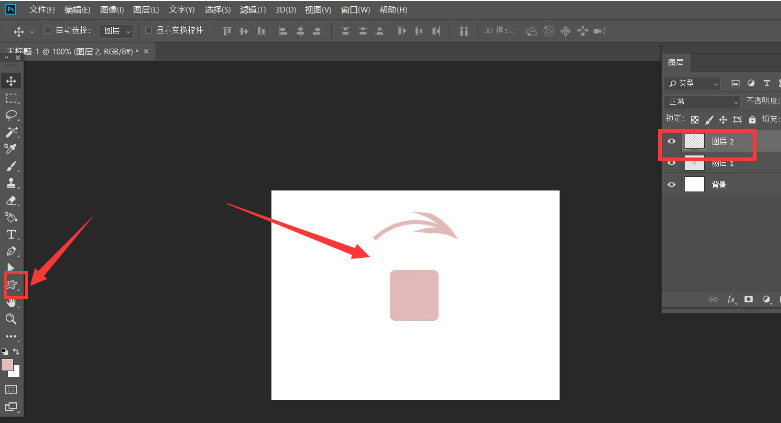Select the Path Selection arrow tool
The image size is (781, 423).
[x=11, y=268]
